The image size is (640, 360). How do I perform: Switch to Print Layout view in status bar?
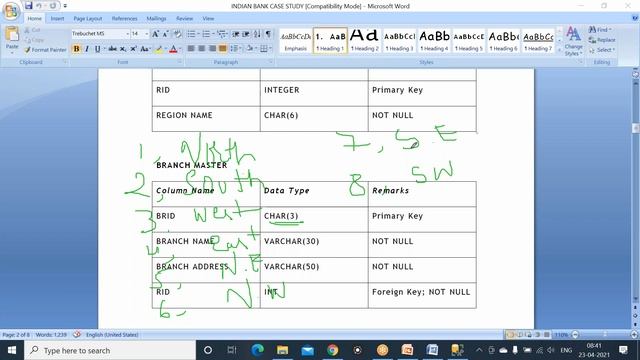(510, 335)
